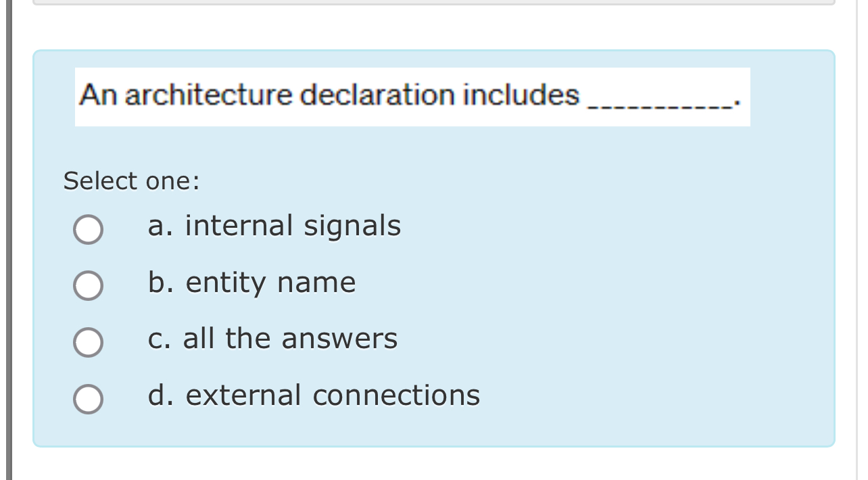868x480 pixels.
Task: Click the option text 'd. external connections'
Action: coord(314,395)
